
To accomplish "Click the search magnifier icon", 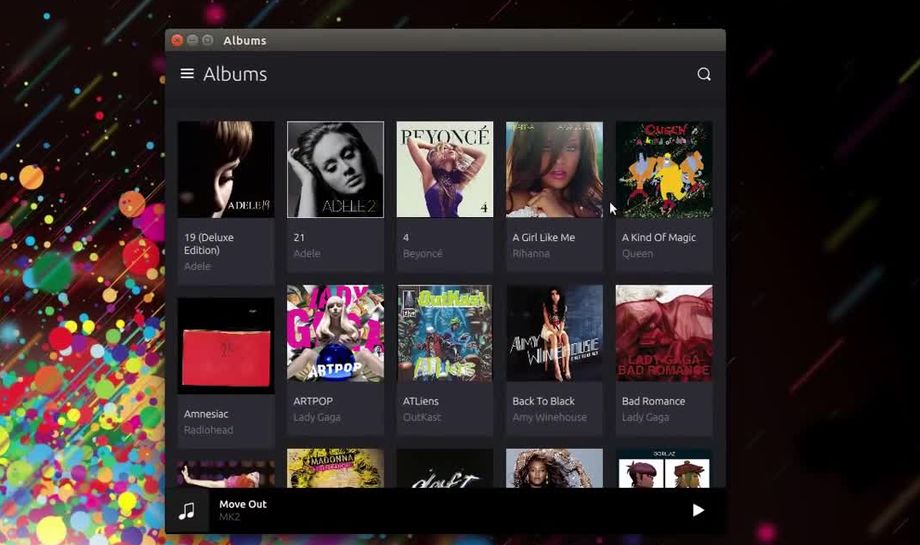I will point(704,74).
